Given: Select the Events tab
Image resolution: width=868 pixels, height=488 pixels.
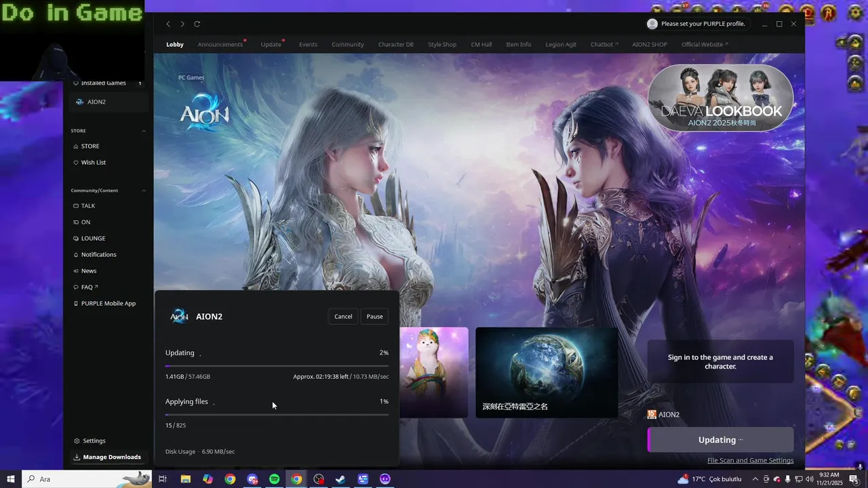Looking at the screenshot, I should (308, 45).
